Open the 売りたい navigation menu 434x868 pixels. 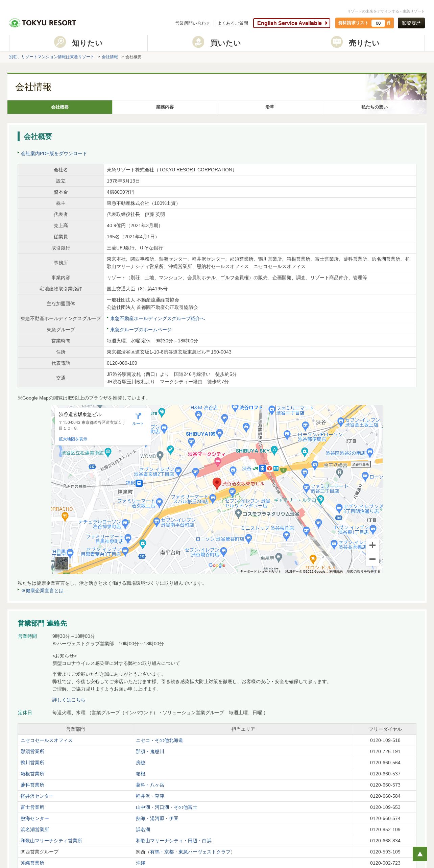355,43
